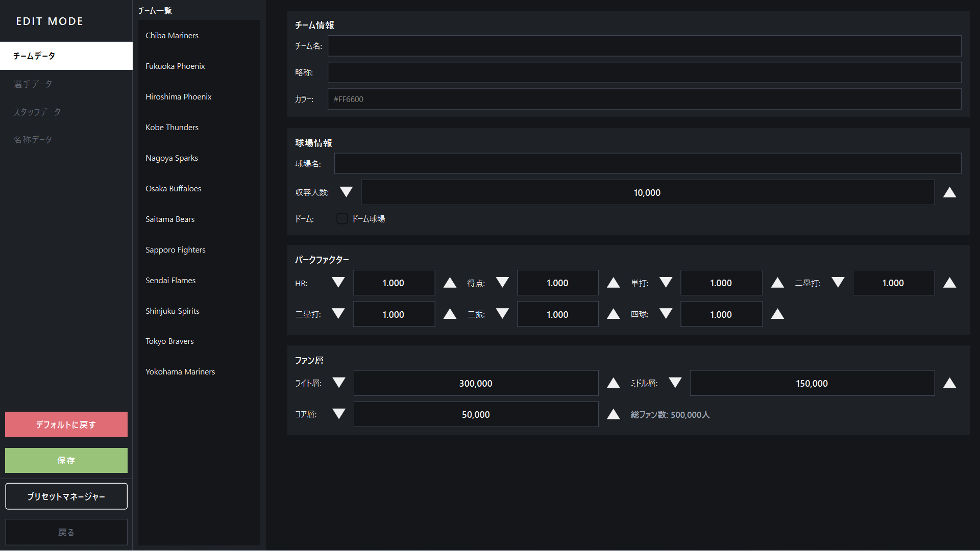
Task: Enable the ドーム球場 checkbox
Action: coord(342,219)
